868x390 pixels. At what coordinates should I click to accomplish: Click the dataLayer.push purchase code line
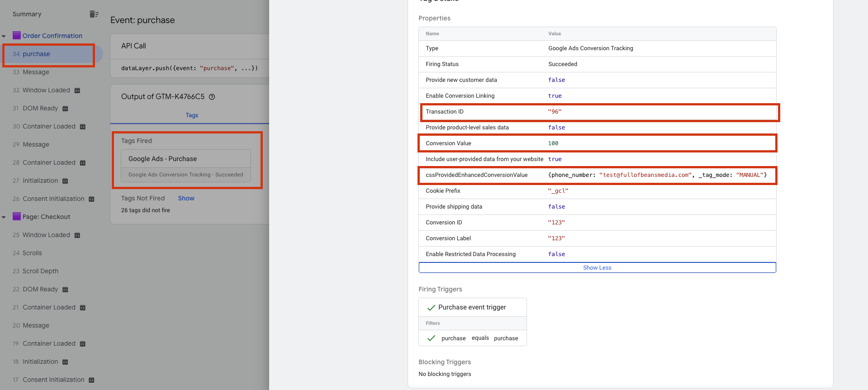tap(190, 68)
